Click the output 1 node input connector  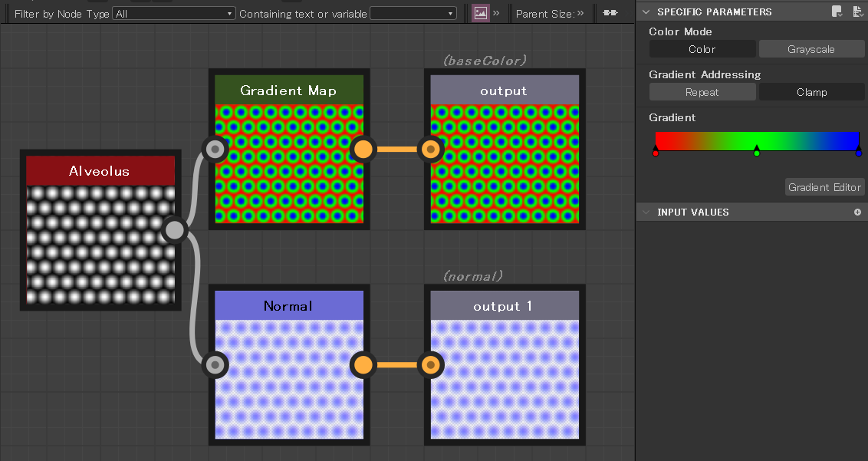point(431,364)
